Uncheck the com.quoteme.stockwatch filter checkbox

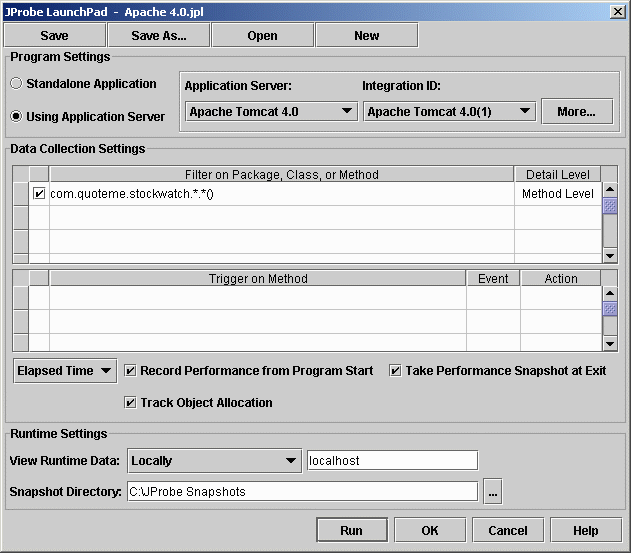tap(39, 194)
